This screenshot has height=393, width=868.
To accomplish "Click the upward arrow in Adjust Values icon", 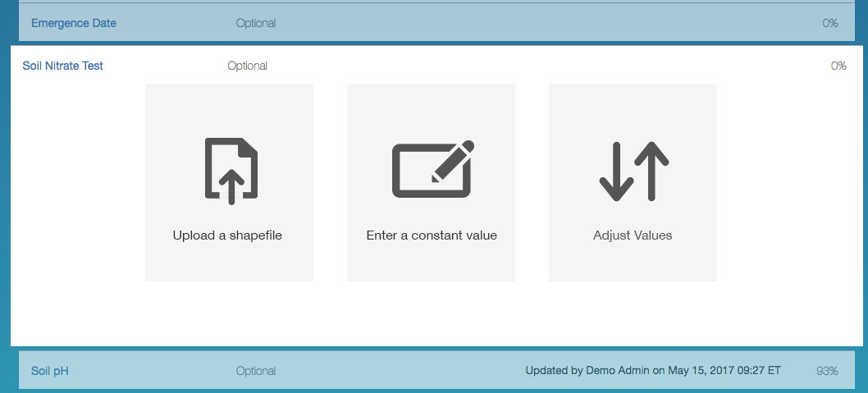I will pos(652,171).
